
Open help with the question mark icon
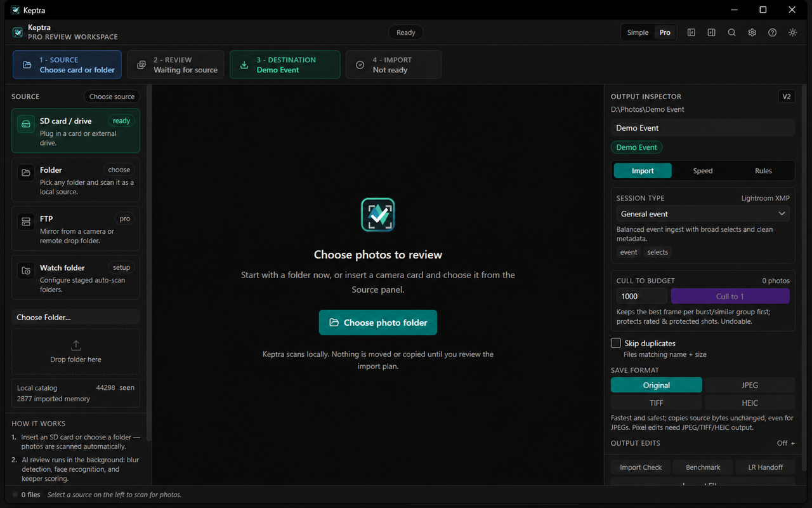pyautogui.click(x=773, y=32)
